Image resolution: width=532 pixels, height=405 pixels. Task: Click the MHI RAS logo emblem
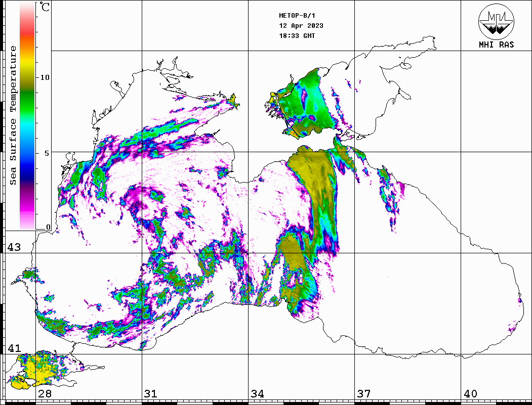coord(497,21)
